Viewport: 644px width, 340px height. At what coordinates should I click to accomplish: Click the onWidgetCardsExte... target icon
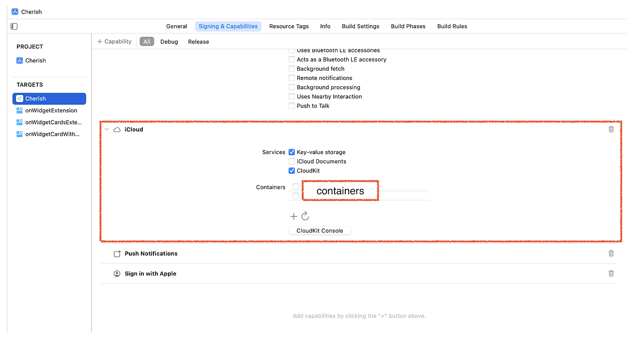point(19,122)
